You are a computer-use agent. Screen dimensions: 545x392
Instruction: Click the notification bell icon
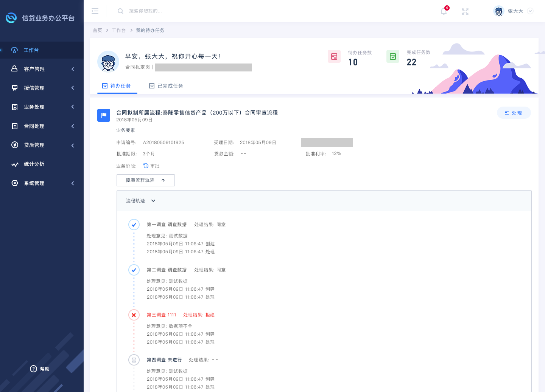pos(444,11)
